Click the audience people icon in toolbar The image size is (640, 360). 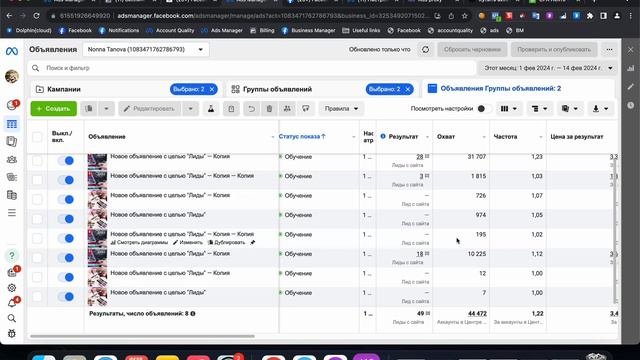click(x=287, y=109)
